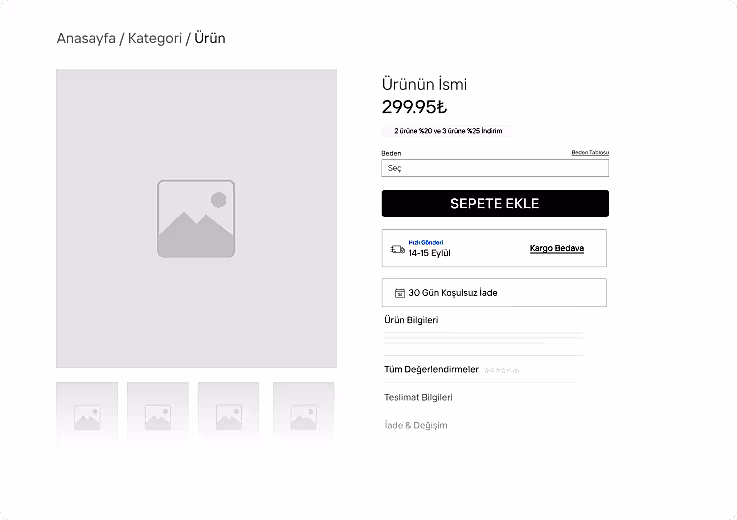Screen dimensions: 737x520
Task: Select the first product thumbnail
Action: [x=87, y=412]
